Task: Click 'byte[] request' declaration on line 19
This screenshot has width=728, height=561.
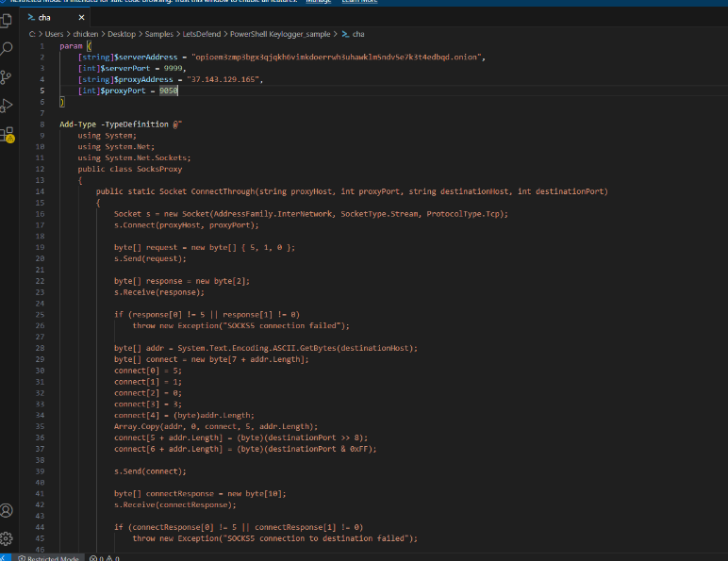Action: (x=146, y=248)
